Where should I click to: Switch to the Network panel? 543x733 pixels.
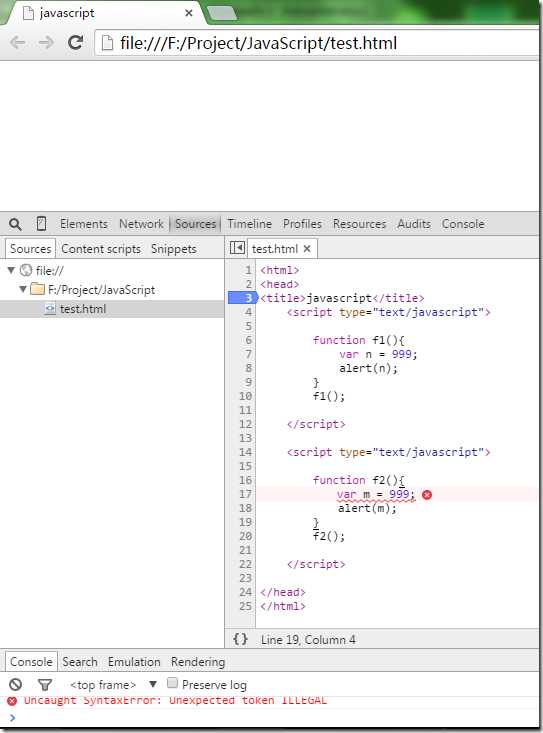click(141, 224)
